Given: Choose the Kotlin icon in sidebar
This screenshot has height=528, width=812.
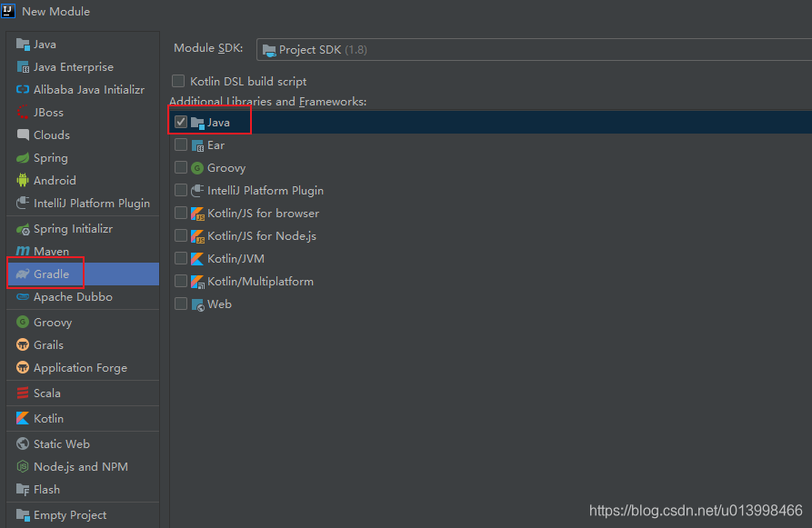Looking at the screenshot, I should click(23, 418).
